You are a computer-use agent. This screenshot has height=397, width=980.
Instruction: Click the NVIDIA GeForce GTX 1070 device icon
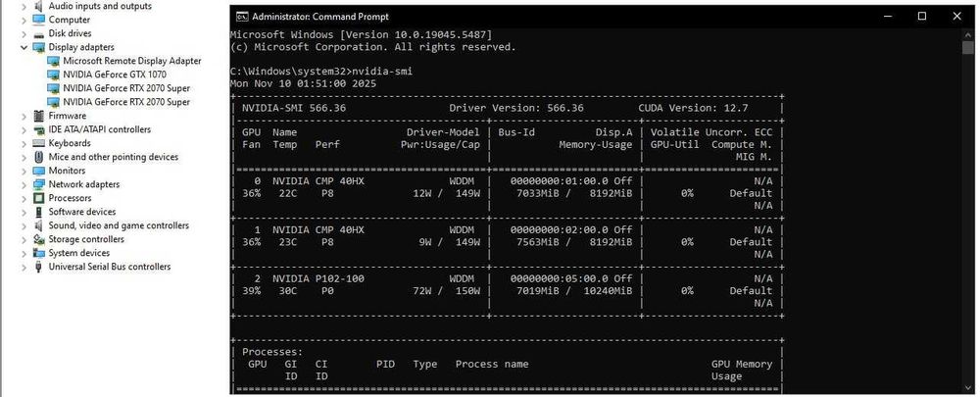53,74
